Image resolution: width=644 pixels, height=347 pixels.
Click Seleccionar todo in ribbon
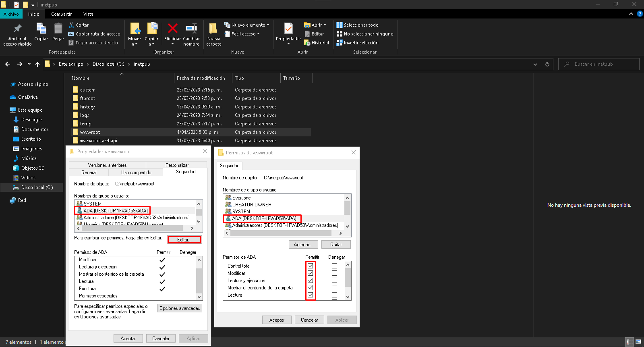pyautogui.click(x=357, y=25)
